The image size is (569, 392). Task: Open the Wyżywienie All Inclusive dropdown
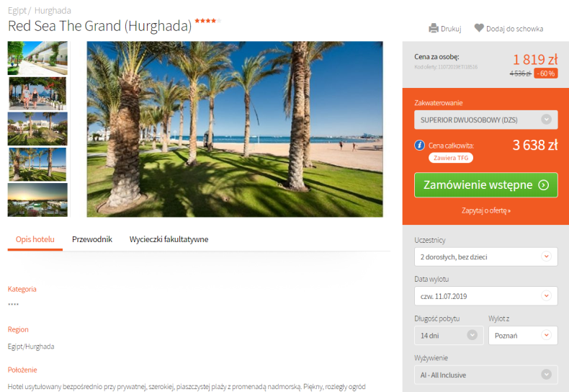coord(486,375)
